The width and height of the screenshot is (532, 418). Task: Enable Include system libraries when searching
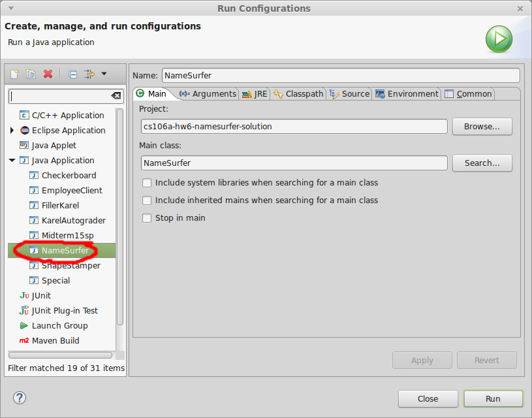click(x=147, y=183)
